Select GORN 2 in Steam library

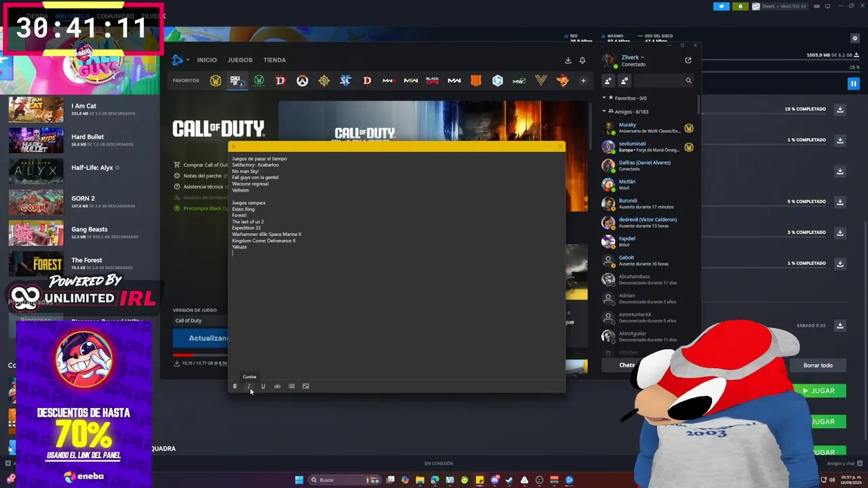click(80, 202)
